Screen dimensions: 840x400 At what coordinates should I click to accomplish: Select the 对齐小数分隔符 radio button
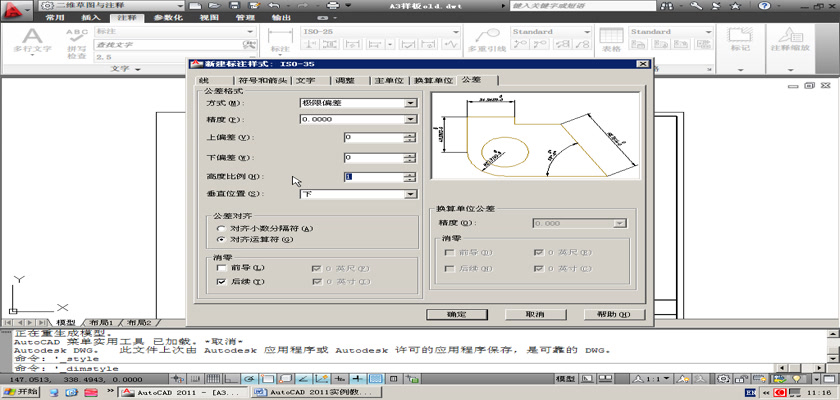point(221,229)
